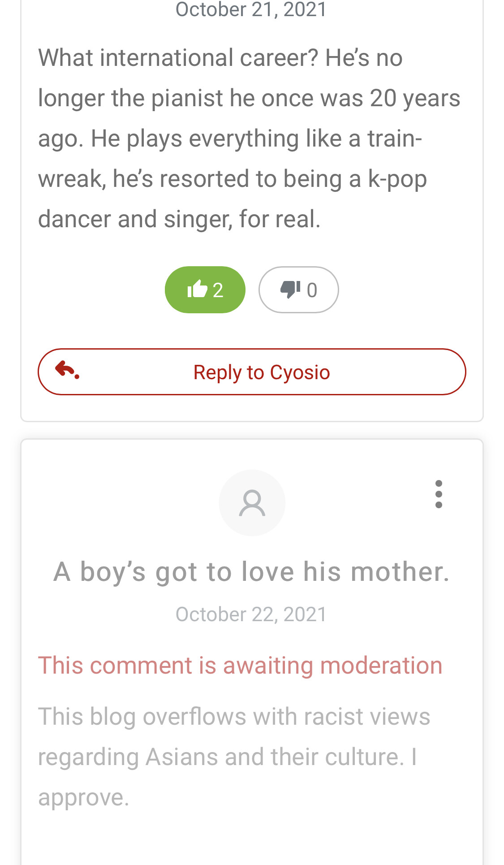Downvote Cyosio's comment showing 0 dislikes
Screen dimensions: 504x865
pos(298,290)
